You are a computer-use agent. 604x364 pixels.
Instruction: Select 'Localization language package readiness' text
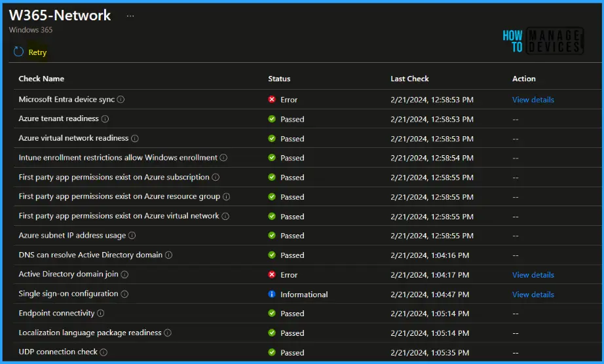click(x=90, y=333)
